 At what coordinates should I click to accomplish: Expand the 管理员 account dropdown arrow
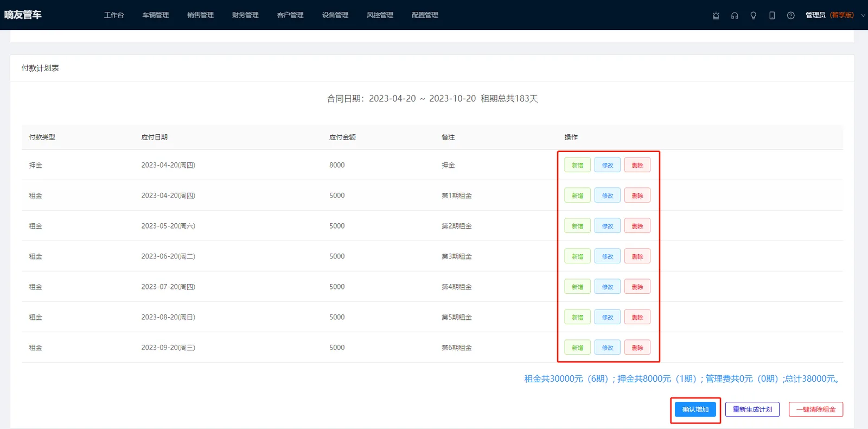point(863,15)
